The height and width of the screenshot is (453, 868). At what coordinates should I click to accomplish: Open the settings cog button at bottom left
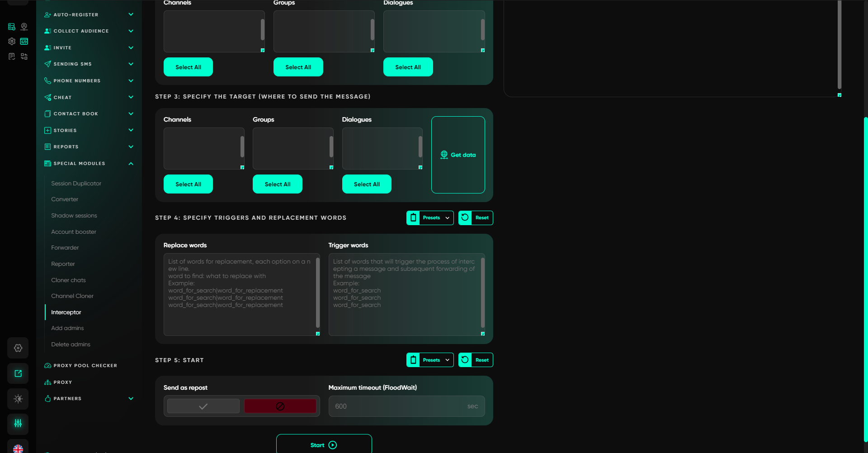point(18,348)
